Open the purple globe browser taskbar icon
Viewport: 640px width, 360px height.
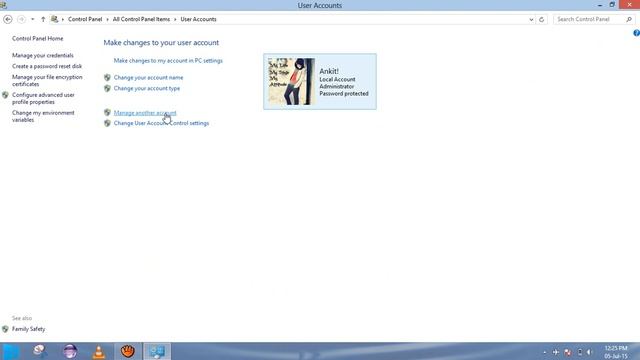[70, 351]
